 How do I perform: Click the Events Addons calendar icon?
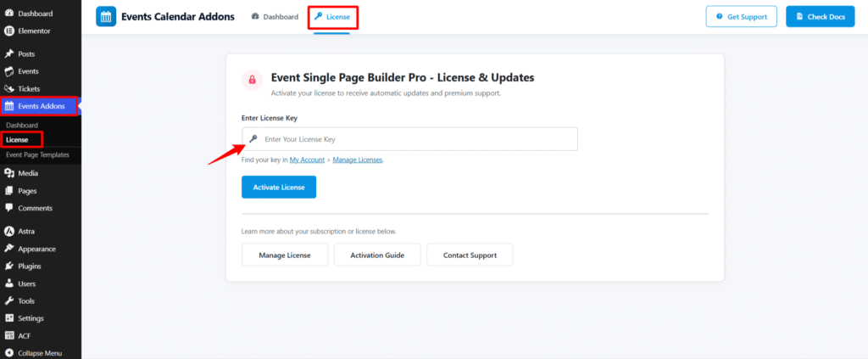point(9,106)
